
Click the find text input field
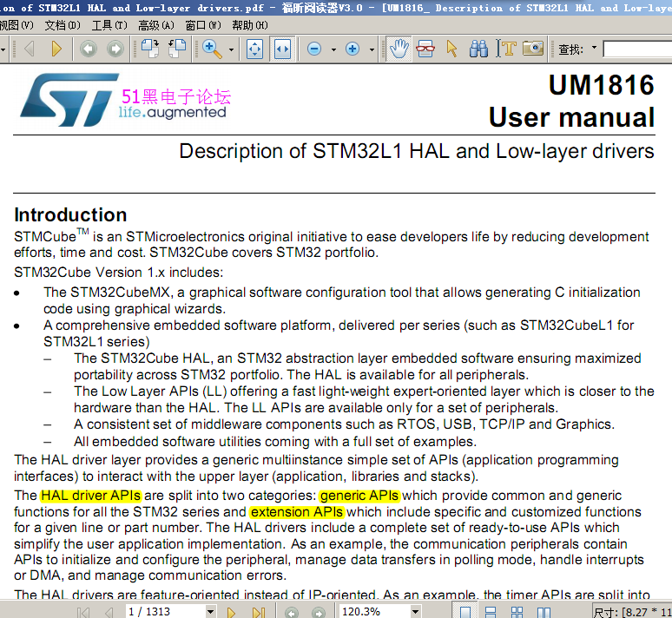637,49
